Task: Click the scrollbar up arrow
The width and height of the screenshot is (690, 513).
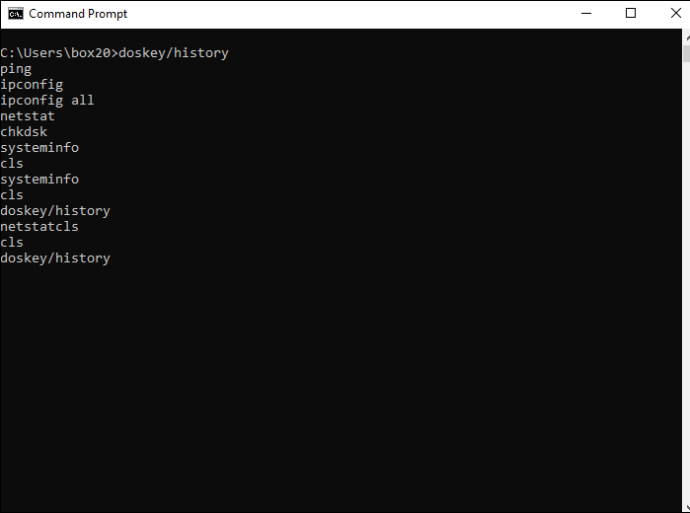Action: 686,37
